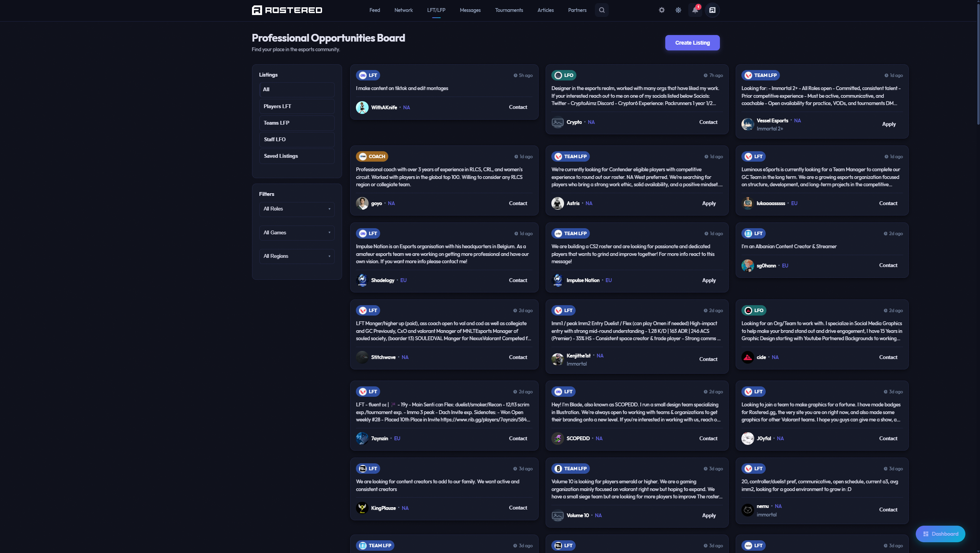The height and width of the screenshot is (553, 980).
Task: Contact nemu
Action: point(888,510)
